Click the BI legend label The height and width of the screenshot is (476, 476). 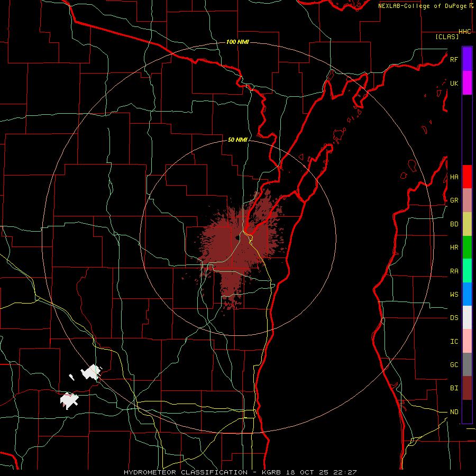point(454,388)
